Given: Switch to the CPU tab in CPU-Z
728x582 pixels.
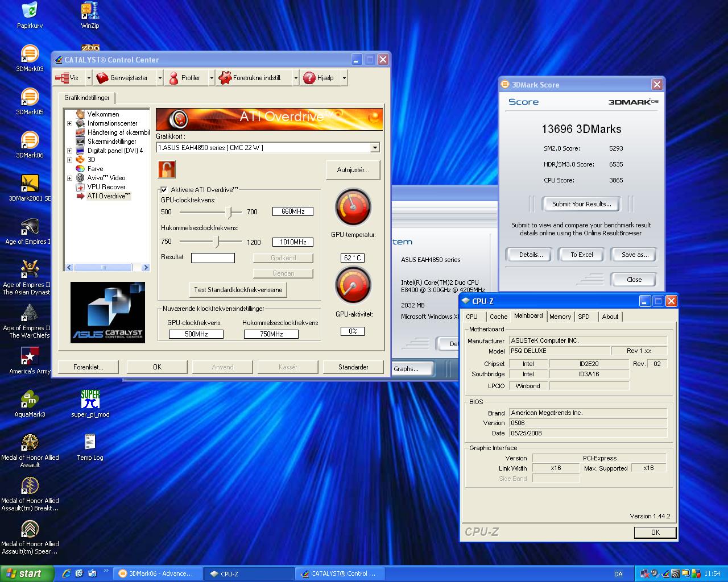Looking at the screenshot, I should click(472, 317).
